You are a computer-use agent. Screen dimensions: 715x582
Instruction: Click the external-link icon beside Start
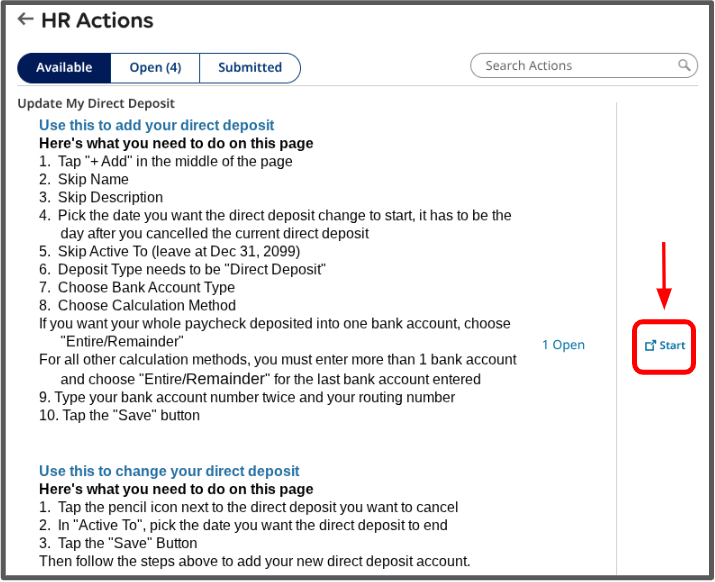point(650,345)
